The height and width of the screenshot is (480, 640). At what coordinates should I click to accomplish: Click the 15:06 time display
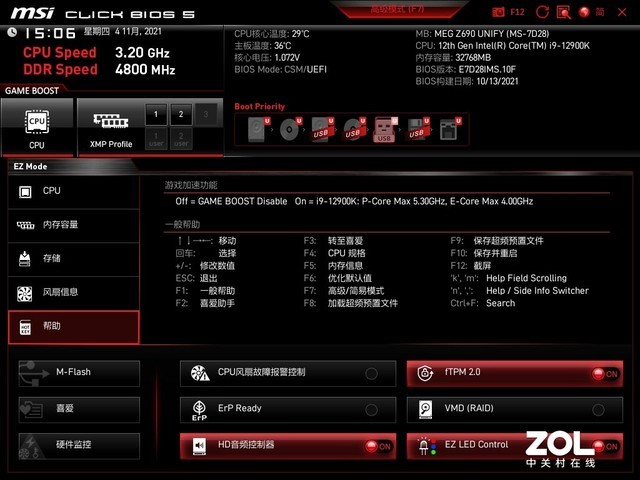(50, 33)
